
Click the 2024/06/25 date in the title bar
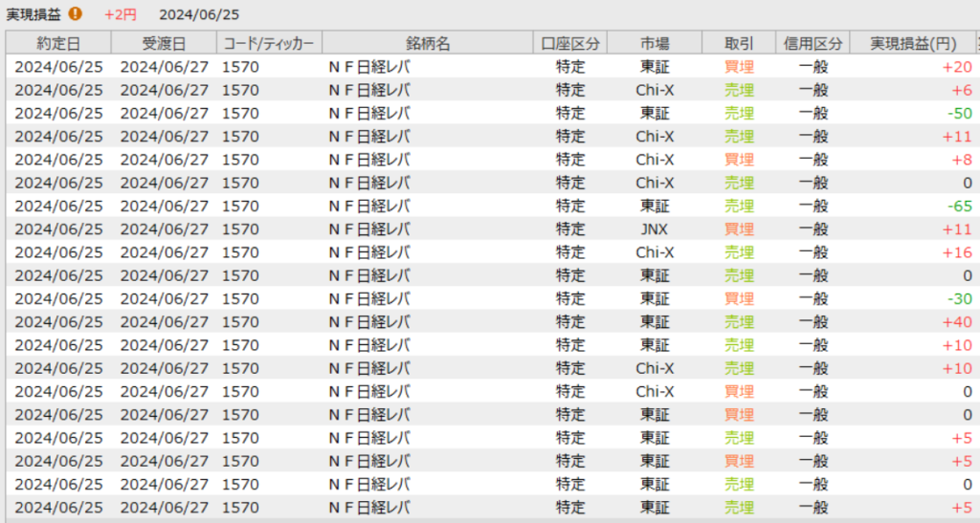[x=199, y=13]
